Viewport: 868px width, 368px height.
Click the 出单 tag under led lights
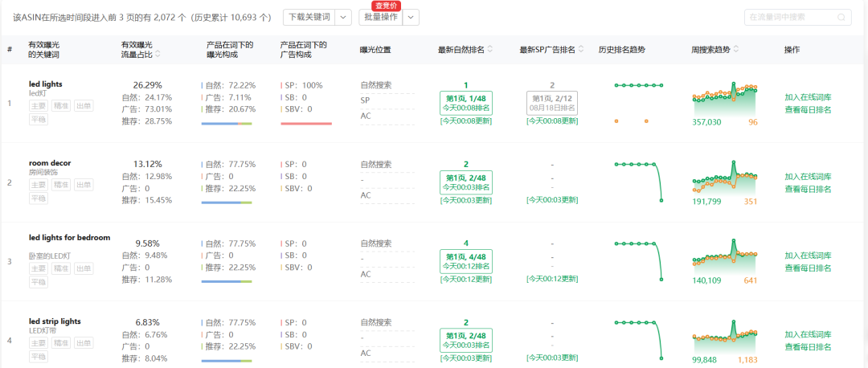(x=84, y=105)
